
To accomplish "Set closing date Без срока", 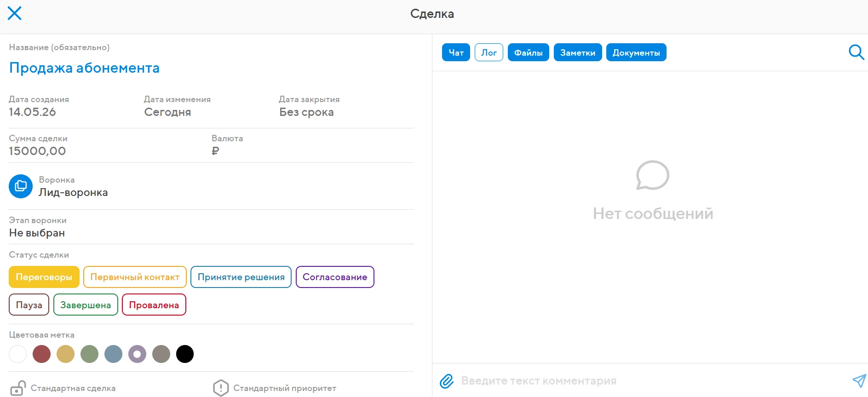I will point(306,112).
